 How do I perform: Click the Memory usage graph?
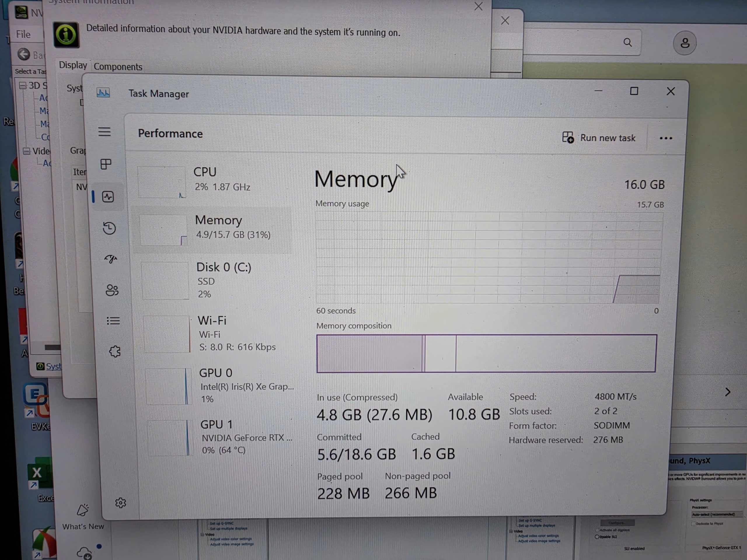pos(489,257)
